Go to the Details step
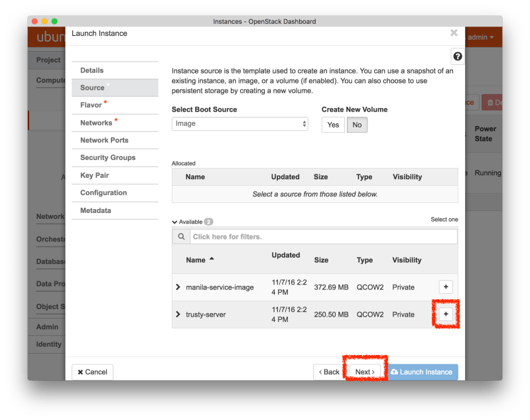 click(x=115, y=70)
